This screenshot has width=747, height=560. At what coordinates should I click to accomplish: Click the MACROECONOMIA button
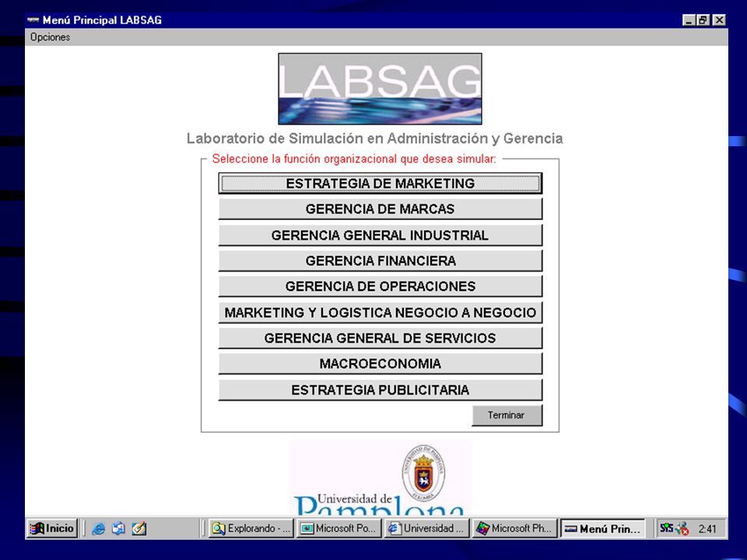tap(381, 364)
